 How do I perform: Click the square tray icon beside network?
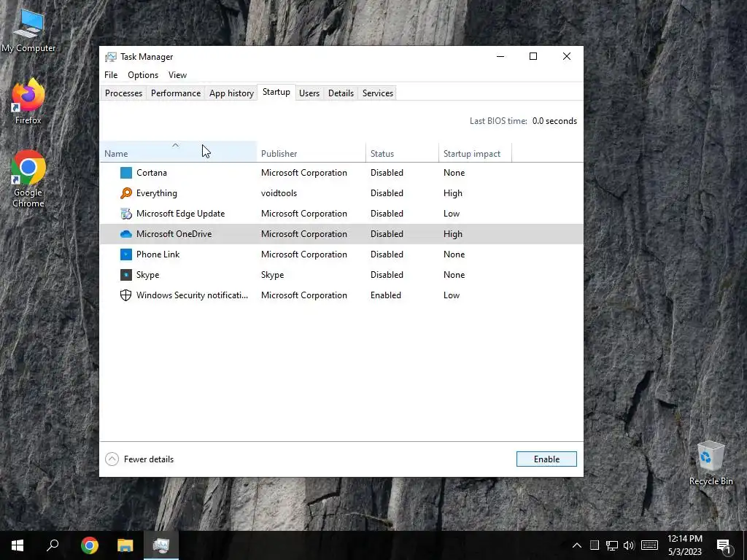pos(594,545)
